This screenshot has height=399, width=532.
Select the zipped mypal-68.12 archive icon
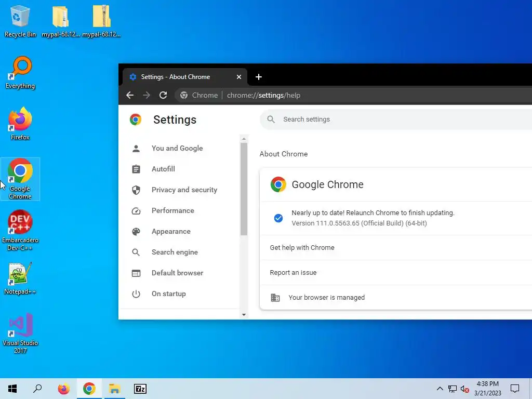coord(101,21)
